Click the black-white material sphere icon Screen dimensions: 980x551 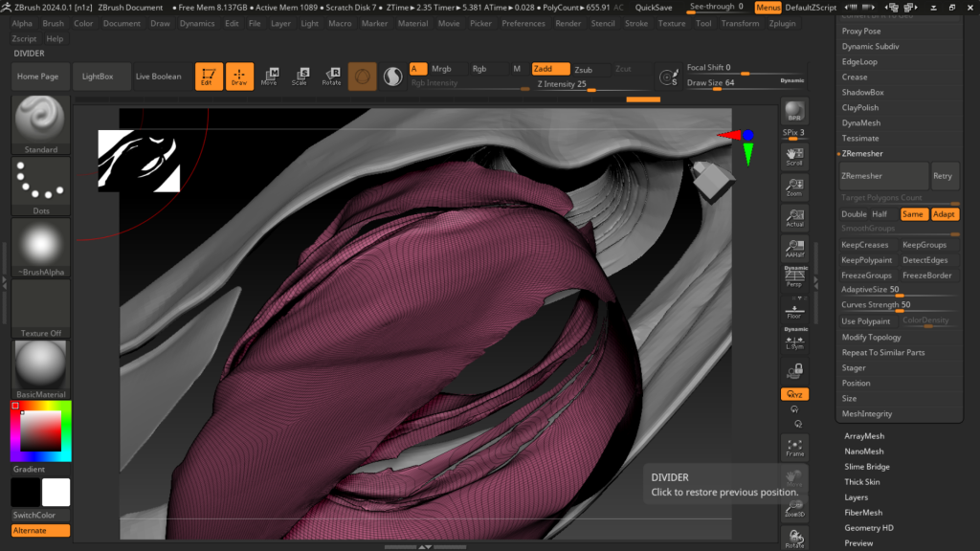click(392, 77)
